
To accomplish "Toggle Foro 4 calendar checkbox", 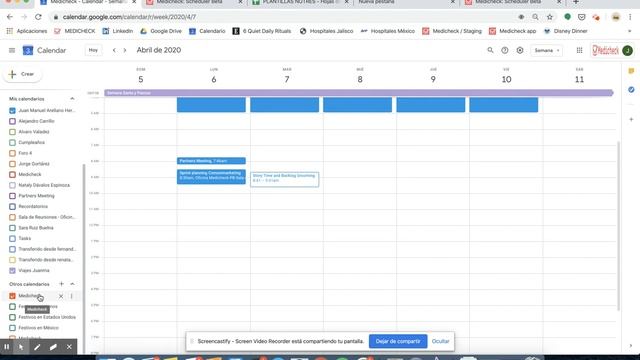I will click(12, 153).
